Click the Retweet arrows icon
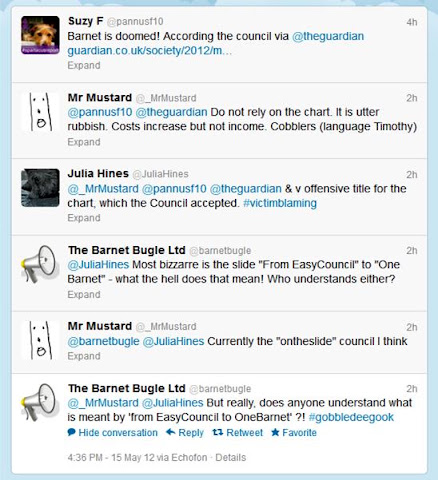The height and width of the screenshot is (480, 438). coord(218,432)
